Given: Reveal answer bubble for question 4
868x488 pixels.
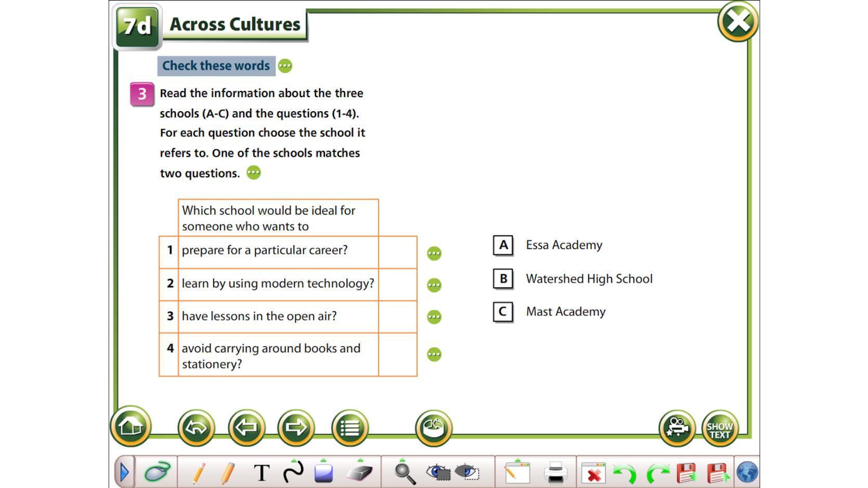Looking at the screenshot, I should click(x=434, y=354).
